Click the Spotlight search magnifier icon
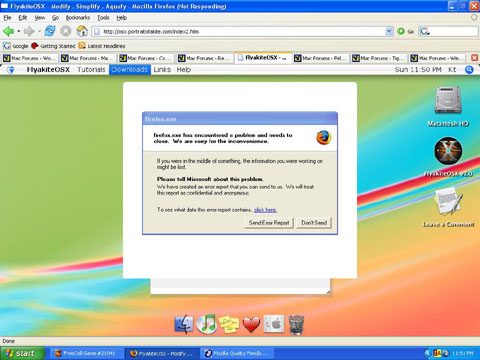 (469, 70)
